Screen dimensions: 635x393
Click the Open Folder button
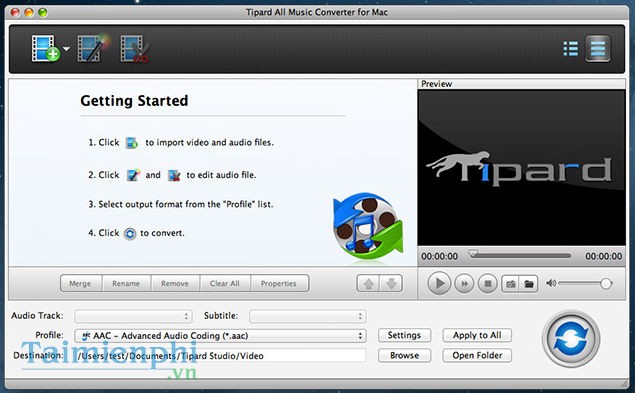click(x=477, y=355)
